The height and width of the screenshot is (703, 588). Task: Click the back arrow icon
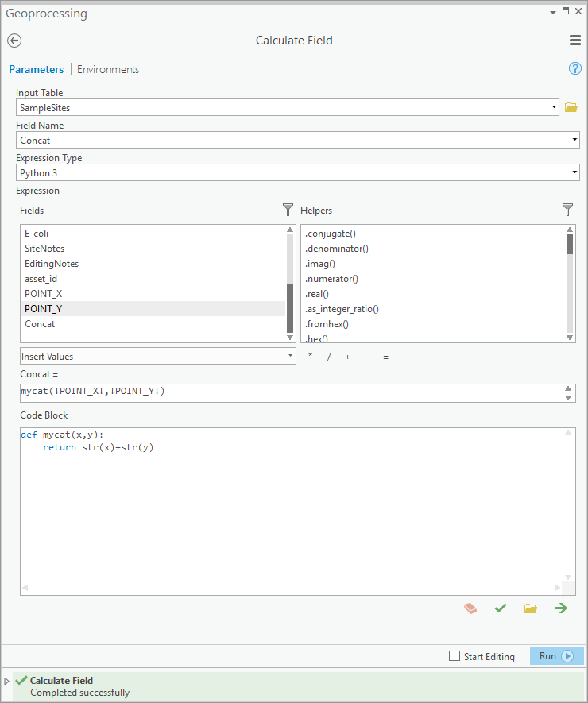click(14, 41)
